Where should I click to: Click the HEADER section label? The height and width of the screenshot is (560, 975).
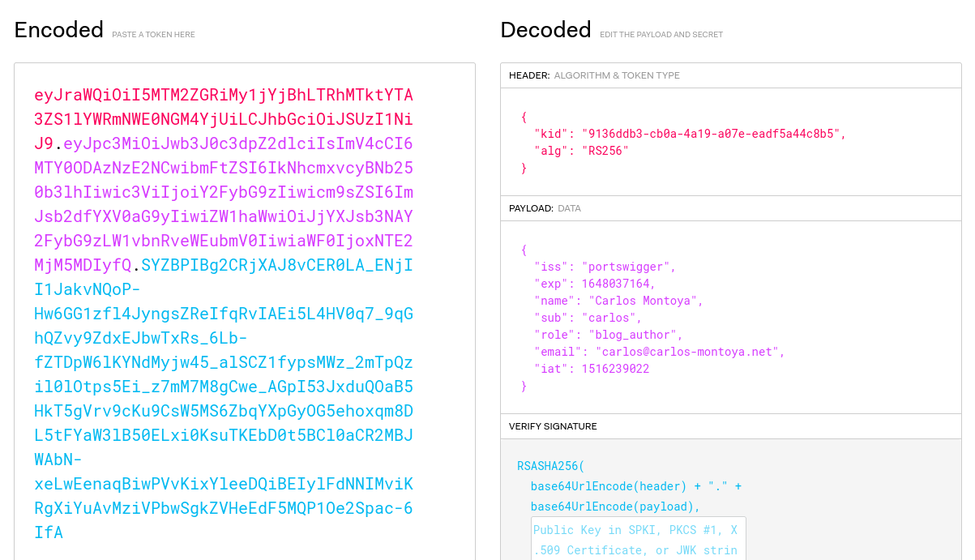tap(529, 75)
